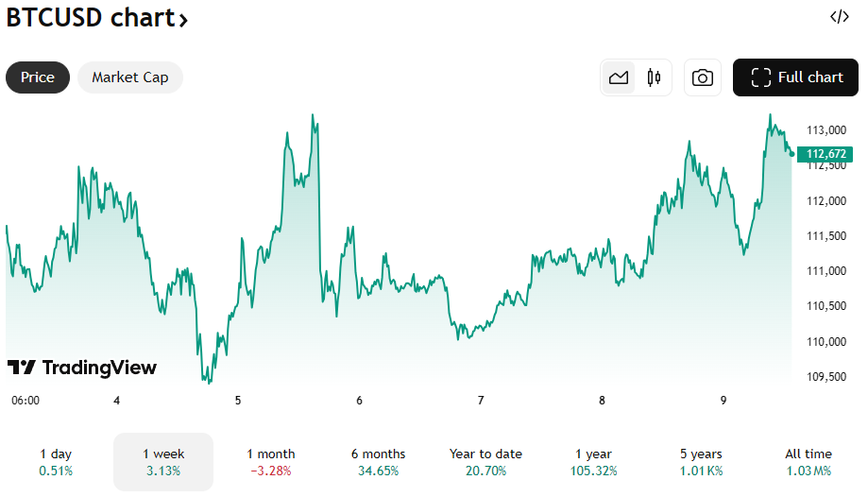Click the fullscreen brackets icon
Screen dimensions: 868x497
pos(760,77)
